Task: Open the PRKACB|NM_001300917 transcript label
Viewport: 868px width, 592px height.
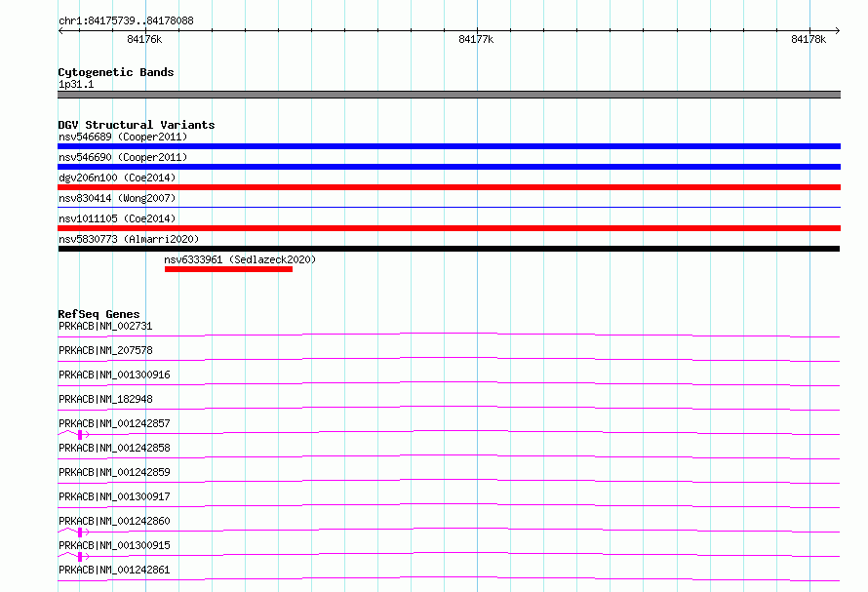Action: click(114, 496)
